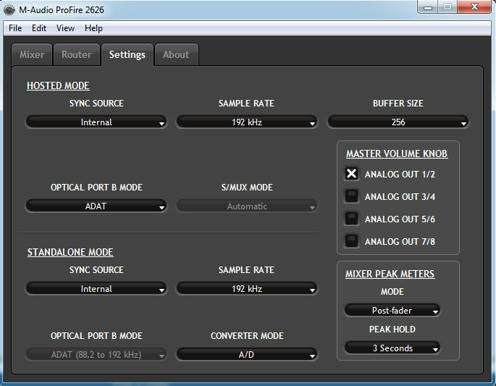Uncheck Analog Out 1/2 master volume checkbox
496x386 pixels.
(x=351, y=174)
